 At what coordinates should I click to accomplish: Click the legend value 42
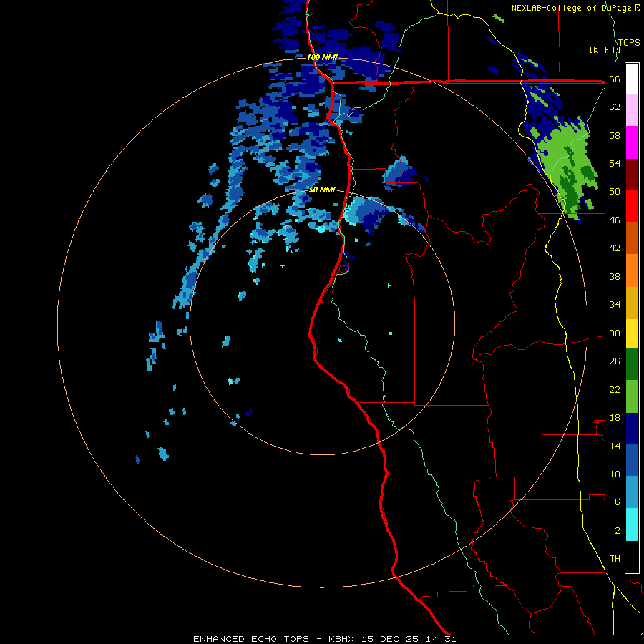(x=615, y=248)
